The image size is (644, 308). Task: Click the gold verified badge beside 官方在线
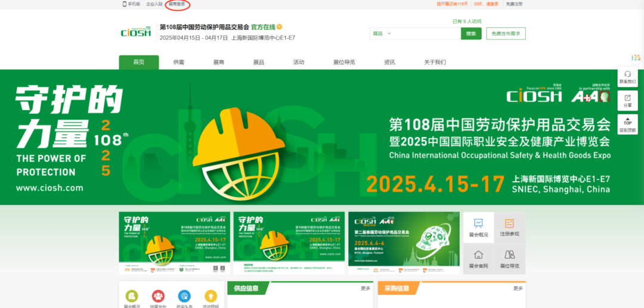[x=279, y=27]
